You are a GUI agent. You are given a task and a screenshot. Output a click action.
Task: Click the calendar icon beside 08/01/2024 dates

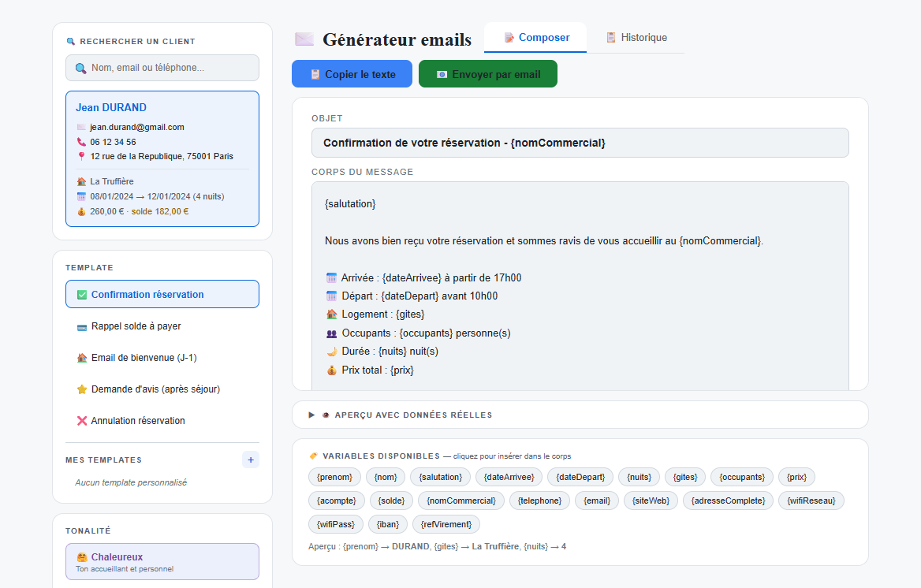click(x=82, y=196)
